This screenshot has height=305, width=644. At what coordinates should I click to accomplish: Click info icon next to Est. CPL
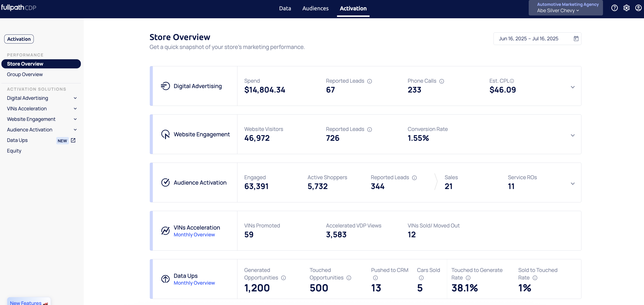[512, 81]
